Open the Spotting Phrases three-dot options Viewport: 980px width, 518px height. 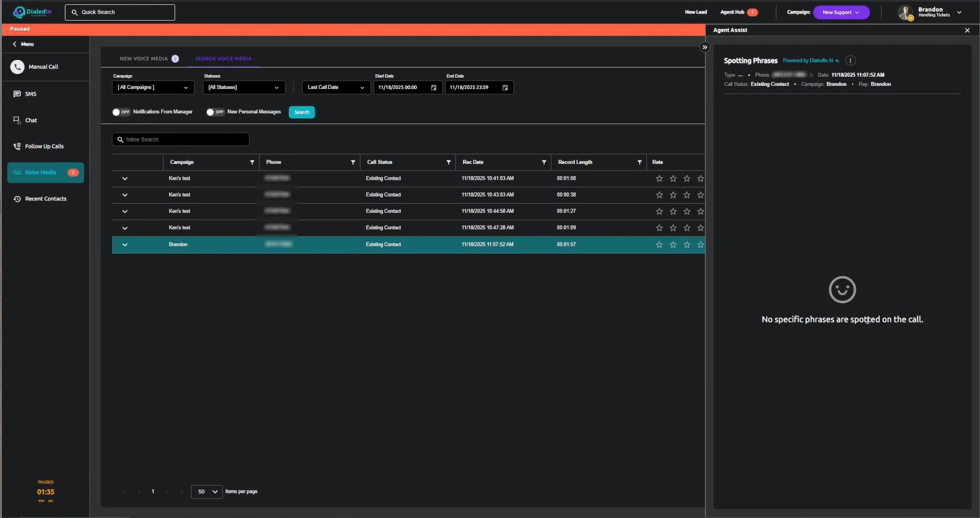(850, 61)
